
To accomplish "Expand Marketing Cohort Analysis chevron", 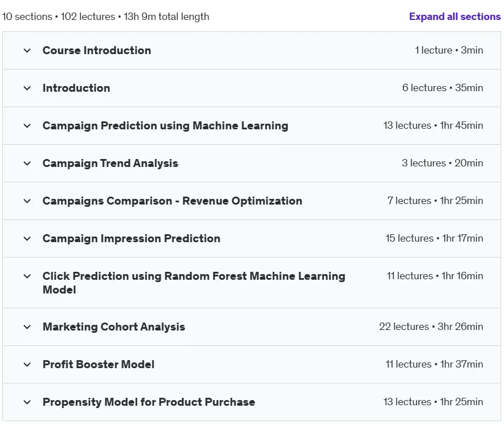I will tap(27, 327).
